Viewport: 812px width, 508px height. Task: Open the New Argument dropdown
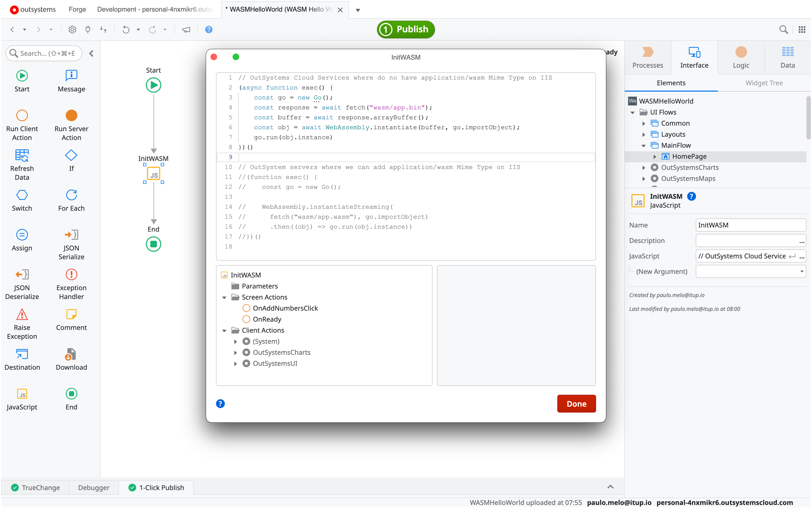[x=802, y=271]
